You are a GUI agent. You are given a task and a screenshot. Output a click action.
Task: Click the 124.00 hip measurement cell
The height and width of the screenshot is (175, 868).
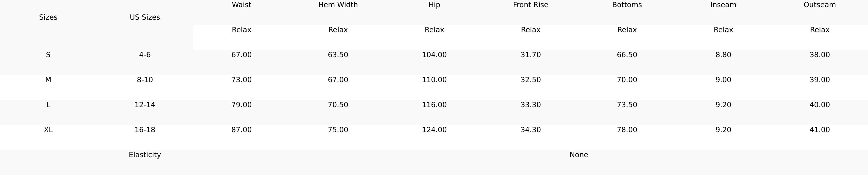tap(434, 130)
